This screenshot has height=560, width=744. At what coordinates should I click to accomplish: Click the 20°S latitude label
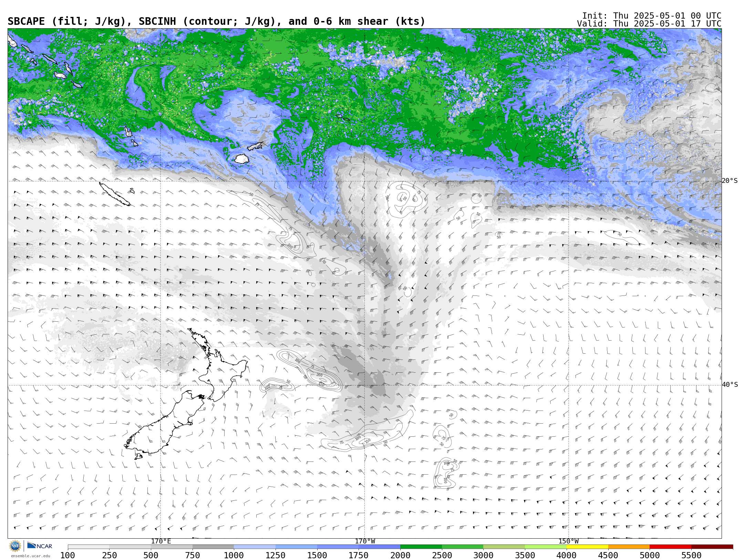[x=730, y=181]
